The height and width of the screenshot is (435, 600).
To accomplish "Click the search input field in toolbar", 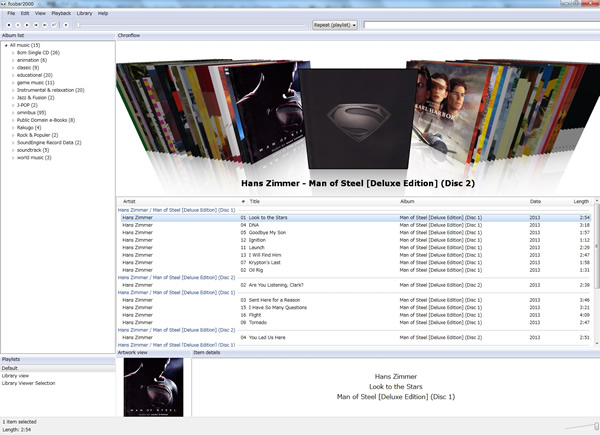I will click(481, 25).
